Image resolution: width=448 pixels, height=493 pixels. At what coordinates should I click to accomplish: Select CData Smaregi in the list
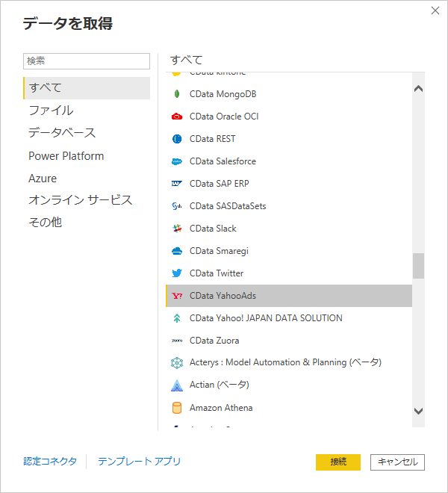coord(289,251)
